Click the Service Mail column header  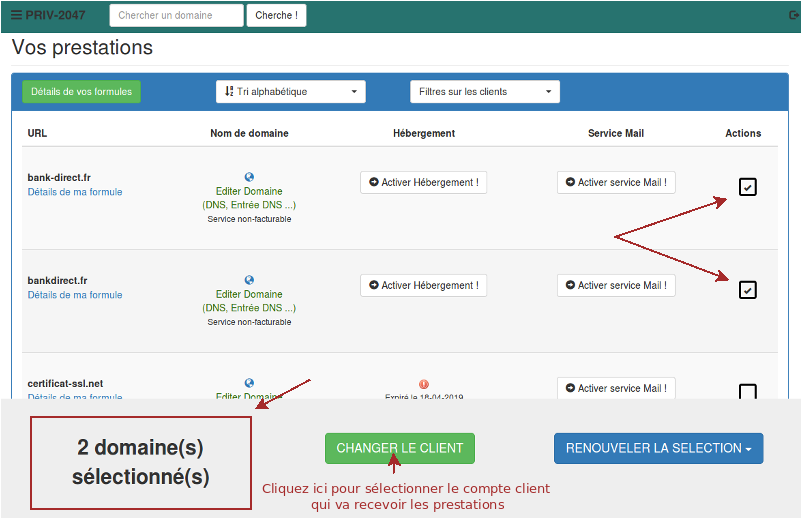coord(616,133)
